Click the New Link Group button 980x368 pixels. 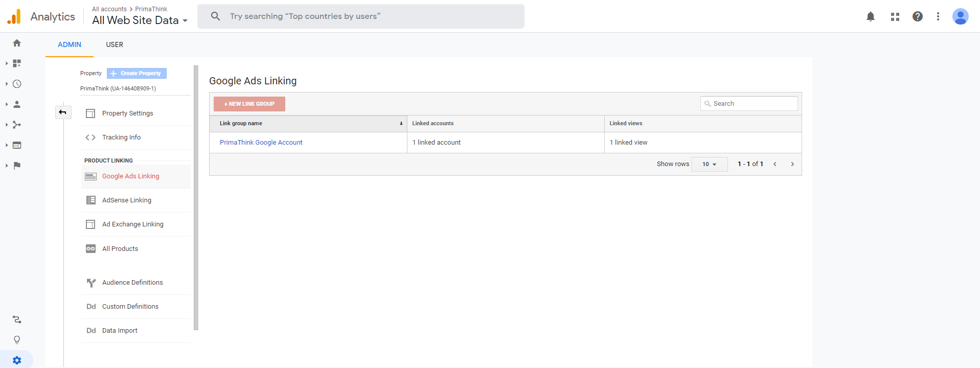click(x=249, y=104)
